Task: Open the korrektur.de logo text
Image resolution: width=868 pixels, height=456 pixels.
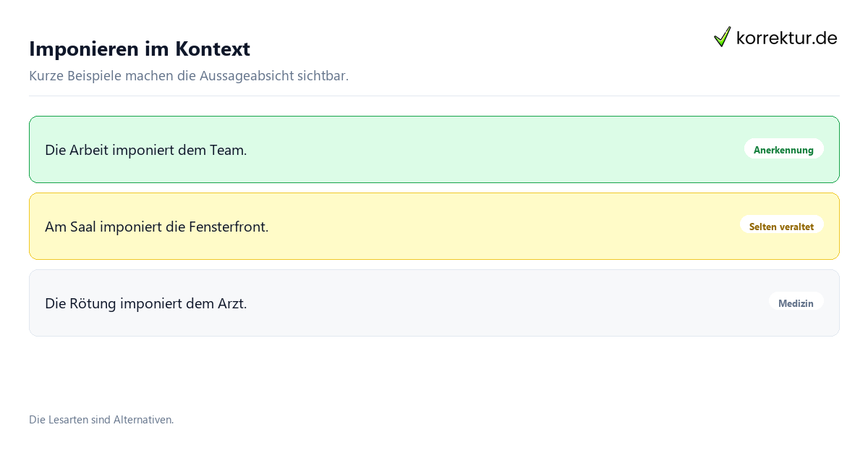Action: click(x=786, y=38)
